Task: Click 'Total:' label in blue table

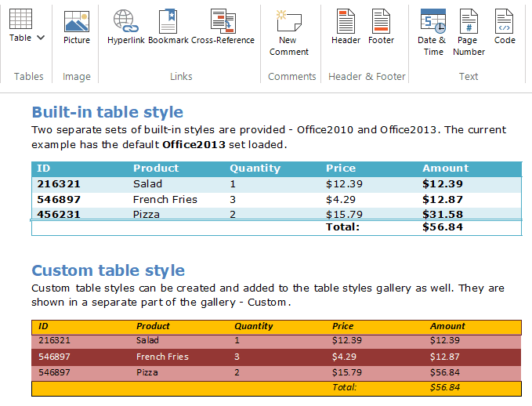Action: pyautogui.click(x=342, y=227)
